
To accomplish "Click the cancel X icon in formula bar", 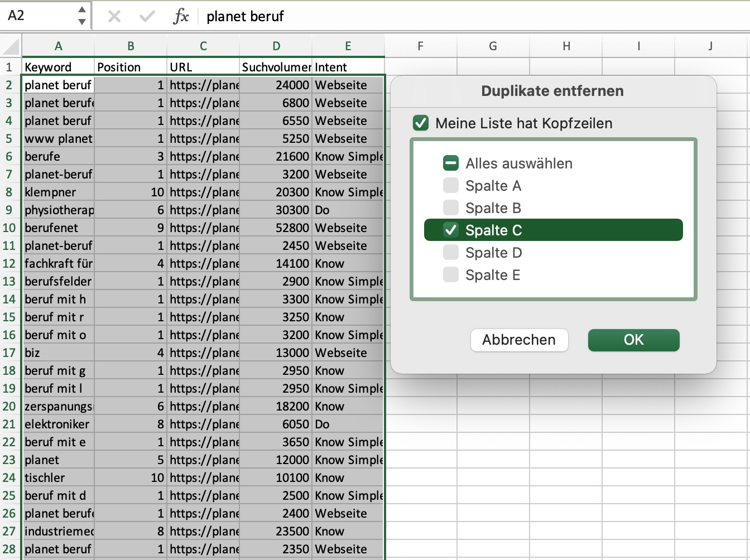I will pos(114,16).
